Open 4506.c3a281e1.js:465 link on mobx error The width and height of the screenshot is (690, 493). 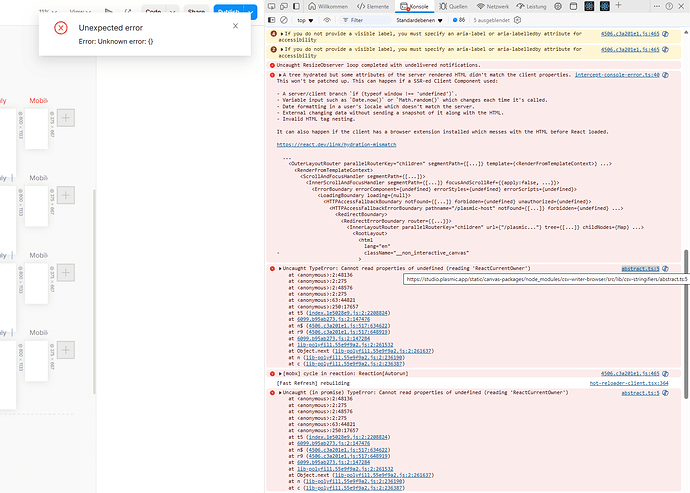[x=630, y=374]
